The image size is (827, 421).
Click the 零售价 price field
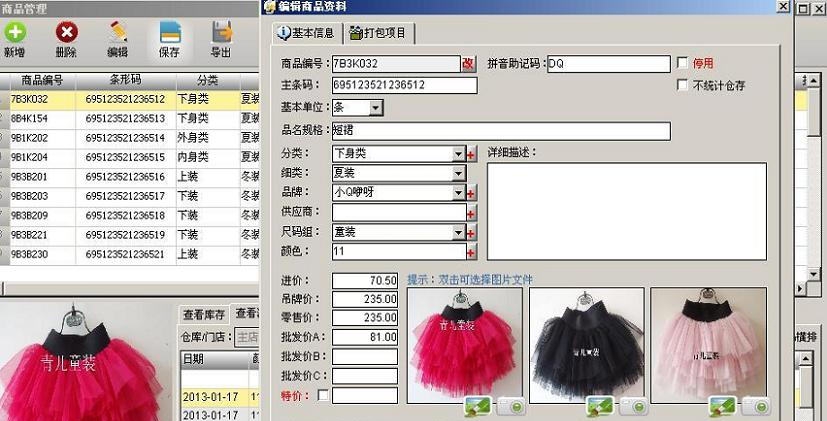(365, 318)
